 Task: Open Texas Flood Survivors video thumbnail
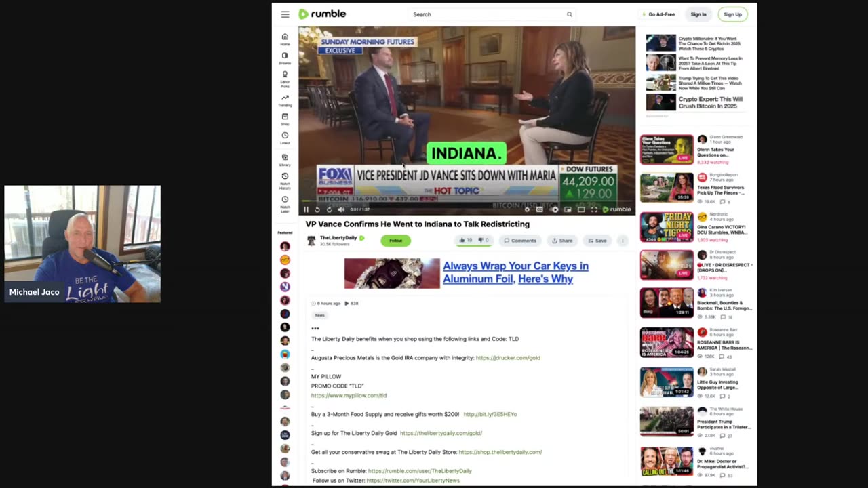[x=667, y=188]
